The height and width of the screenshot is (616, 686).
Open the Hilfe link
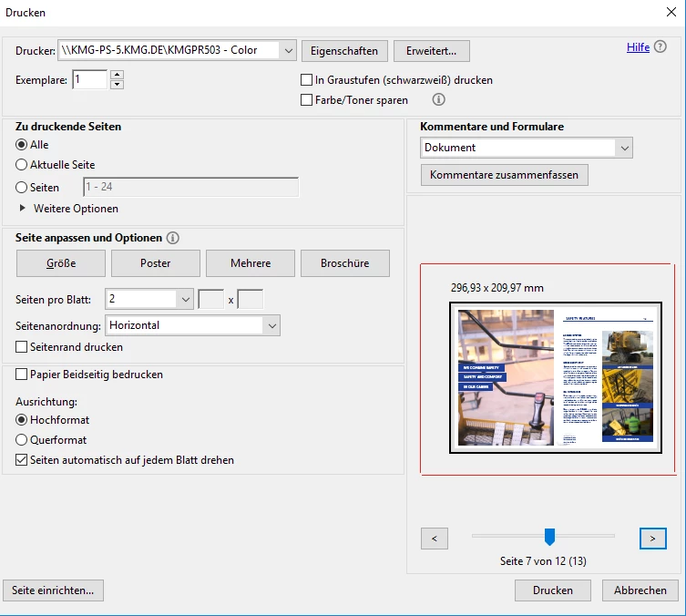coord(638,47)
